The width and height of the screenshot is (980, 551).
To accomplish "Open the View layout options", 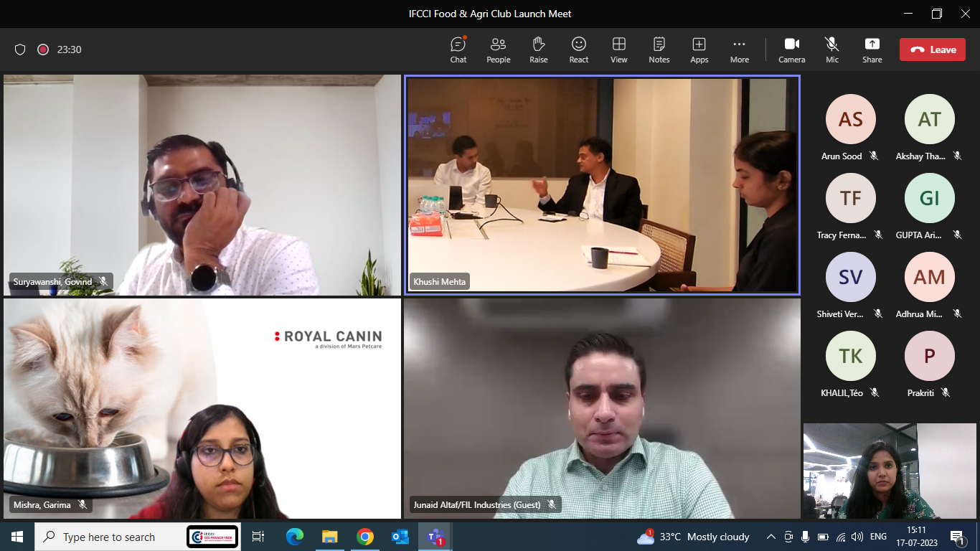I will click(x=618, y=50).
